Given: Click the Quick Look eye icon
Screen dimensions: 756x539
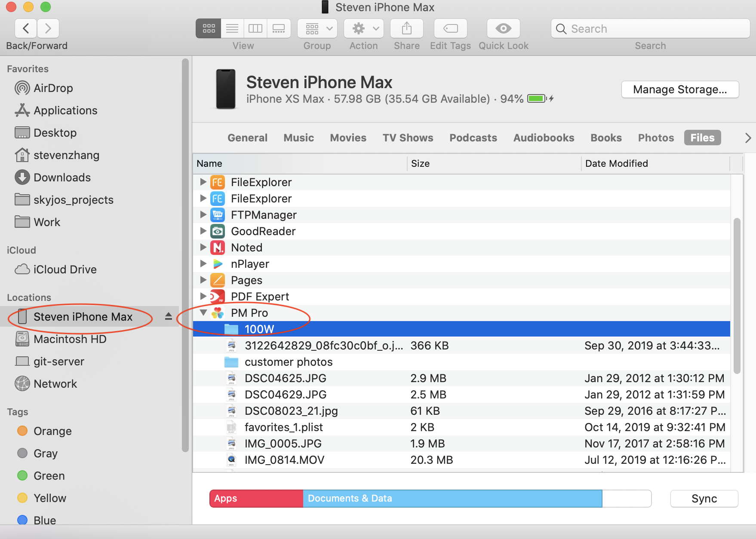Looking at the screenshot, I should point(504,29).
